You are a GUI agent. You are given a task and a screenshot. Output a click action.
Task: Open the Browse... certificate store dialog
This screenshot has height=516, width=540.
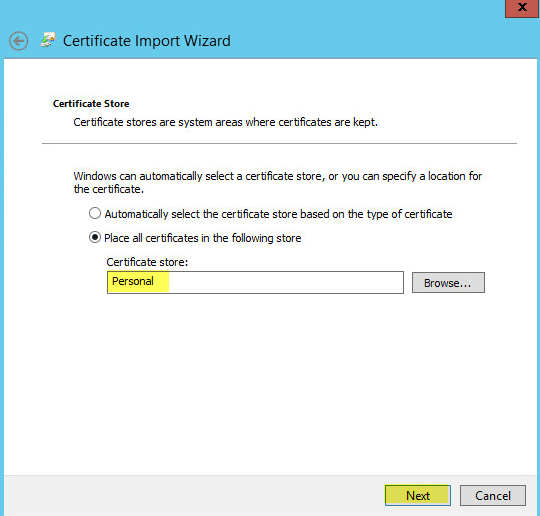tap(448, 283)
